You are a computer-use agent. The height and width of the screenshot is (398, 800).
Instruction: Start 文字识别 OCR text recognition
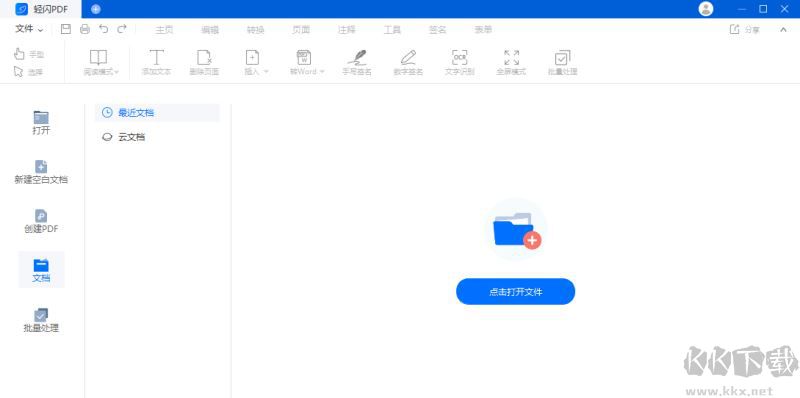pos(460,63)
